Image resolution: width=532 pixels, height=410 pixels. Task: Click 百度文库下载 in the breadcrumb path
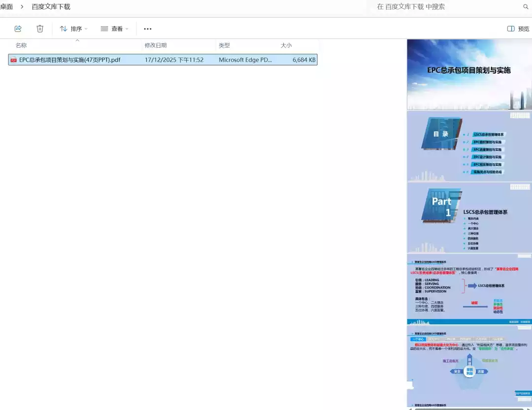pos(51,6)
